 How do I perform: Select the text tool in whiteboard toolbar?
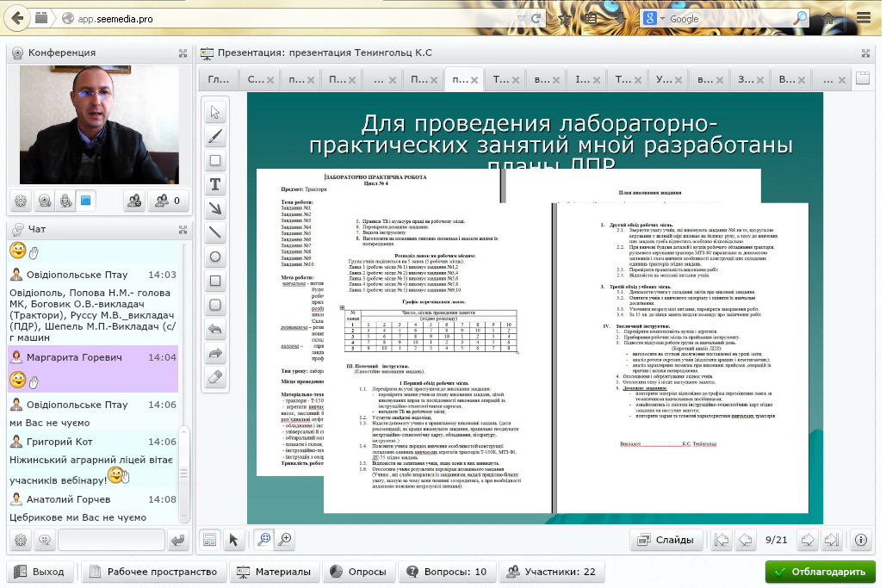[215, 184]
